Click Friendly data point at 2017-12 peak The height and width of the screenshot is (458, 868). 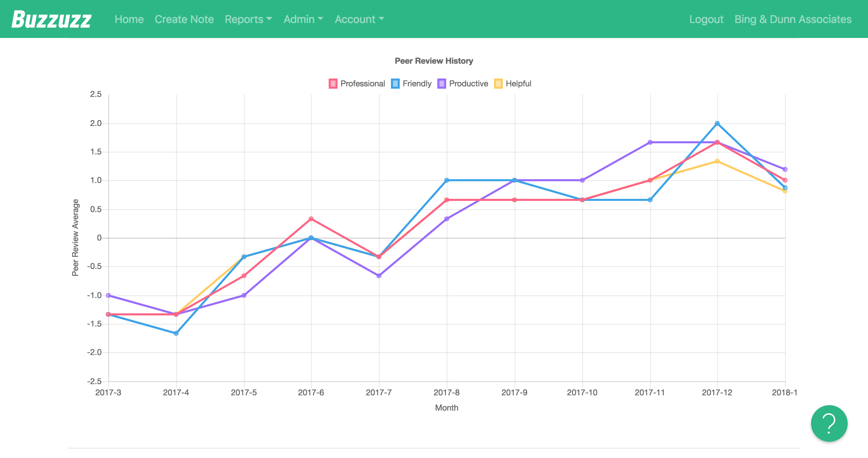(717, 123)
